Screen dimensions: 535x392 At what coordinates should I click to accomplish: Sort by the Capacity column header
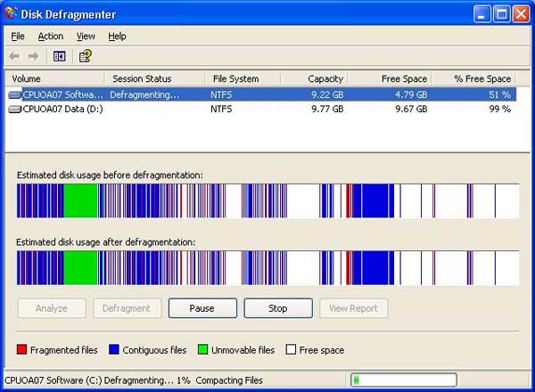(x=314, y=78)
